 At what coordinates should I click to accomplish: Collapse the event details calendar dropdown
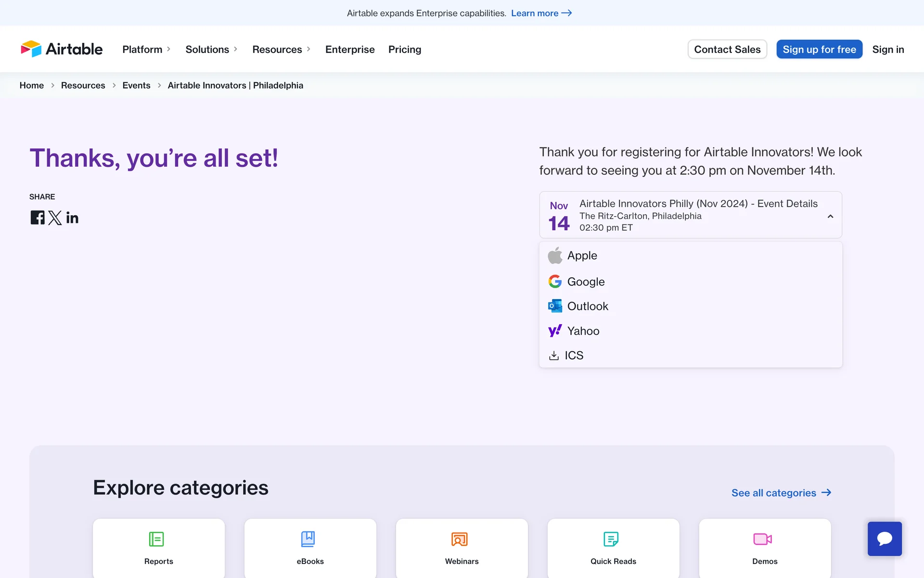pyautogui.click(x=830, y=216)
